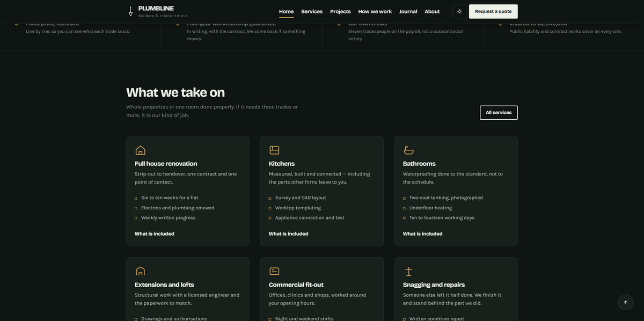Click the All services button
The width and height of the screenshot is (644, 321).
pyautogui.click(x=499, y=112)
